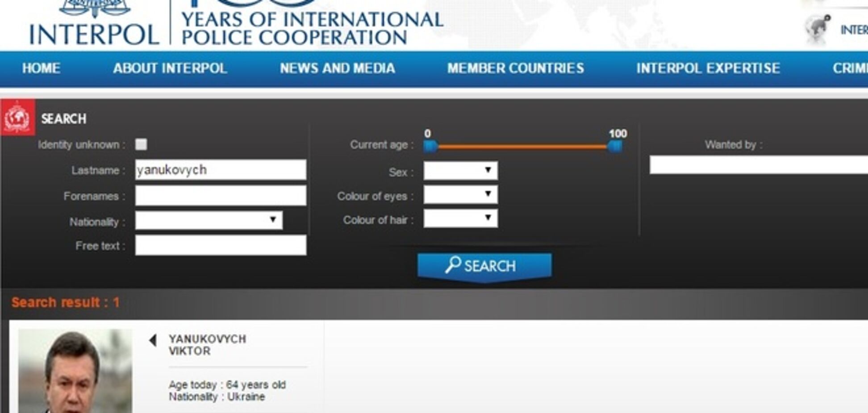Screen dimensions: 868x413
Task: Open NEWS AND MEDIA menu
Action: [x=338, y=68]
